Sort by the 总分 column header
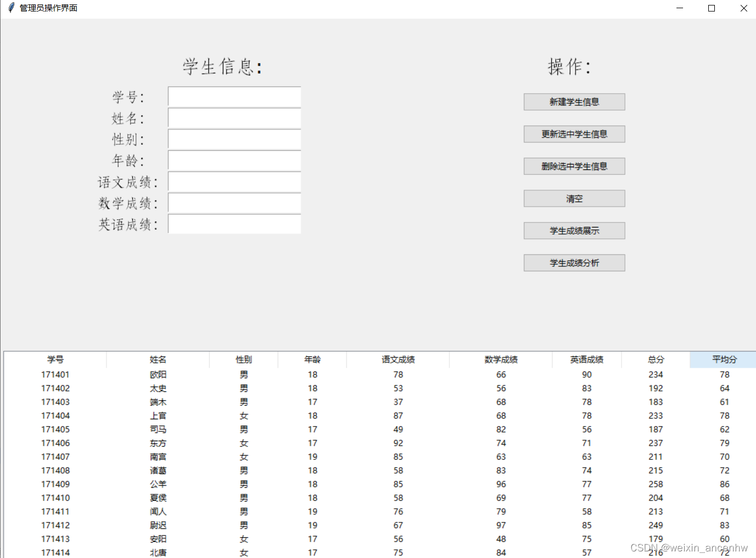This screenshot has width=756, height=558. tap(656, 360)
